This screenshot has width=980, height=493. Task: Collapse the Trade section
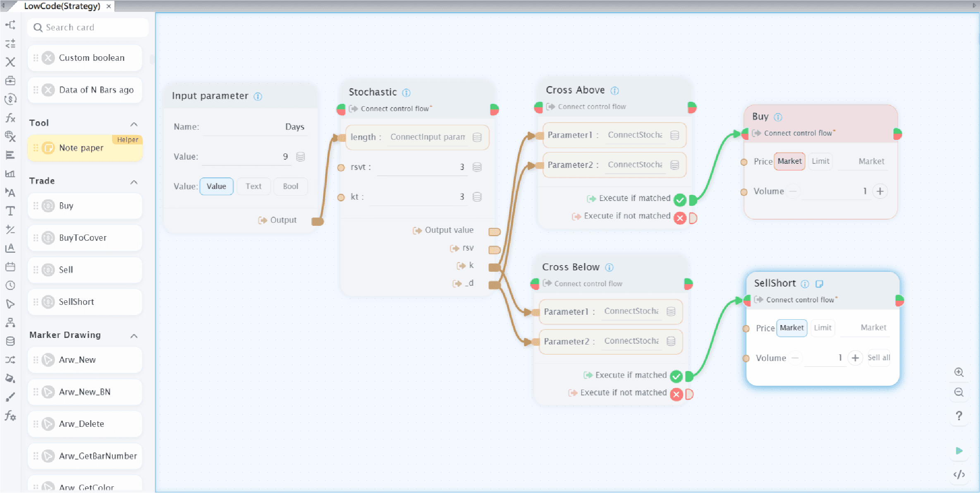tap(134, 182)
